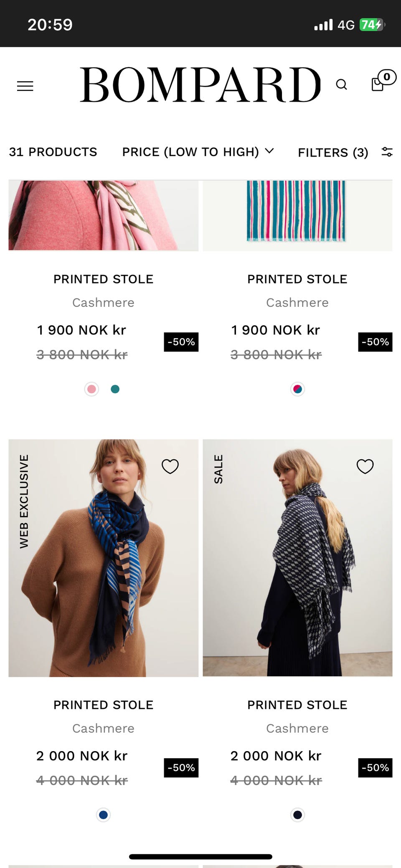Open the striped PRINTED STOLE product title
Screen dimensions: 401x868
point(297,278)
